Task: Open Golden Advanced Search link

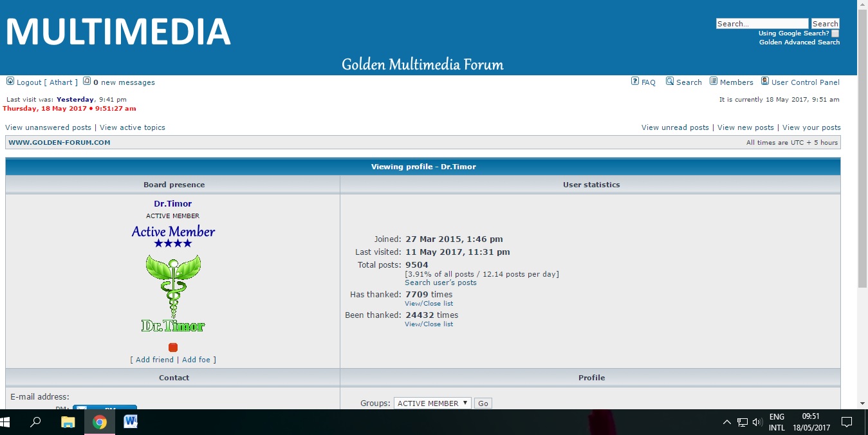Action: [799, 42]
